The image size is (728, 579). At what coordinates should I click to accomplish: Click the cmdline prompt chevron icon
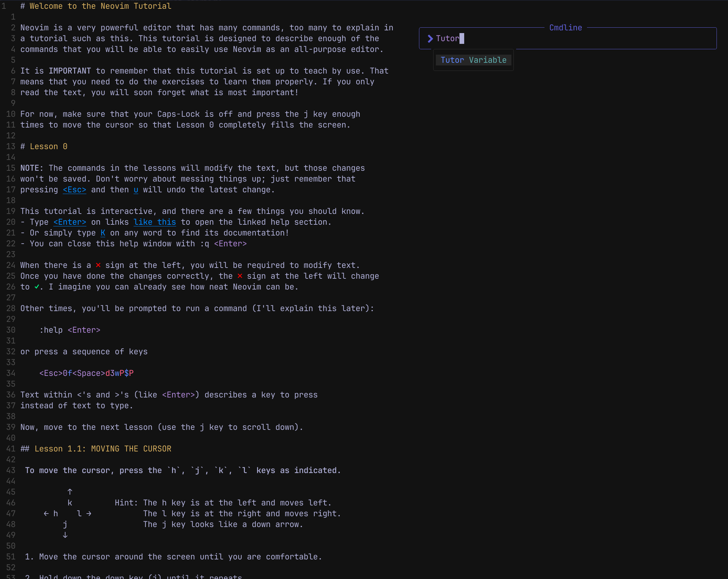[x=430, y=38]
